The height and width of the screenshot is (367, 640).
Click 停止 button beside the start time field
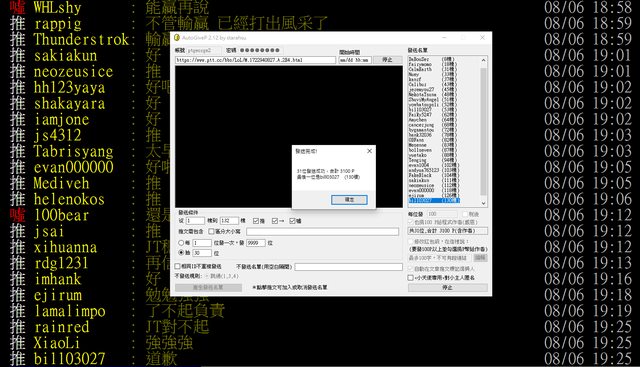pyautogui.click(x=387, y=60)
